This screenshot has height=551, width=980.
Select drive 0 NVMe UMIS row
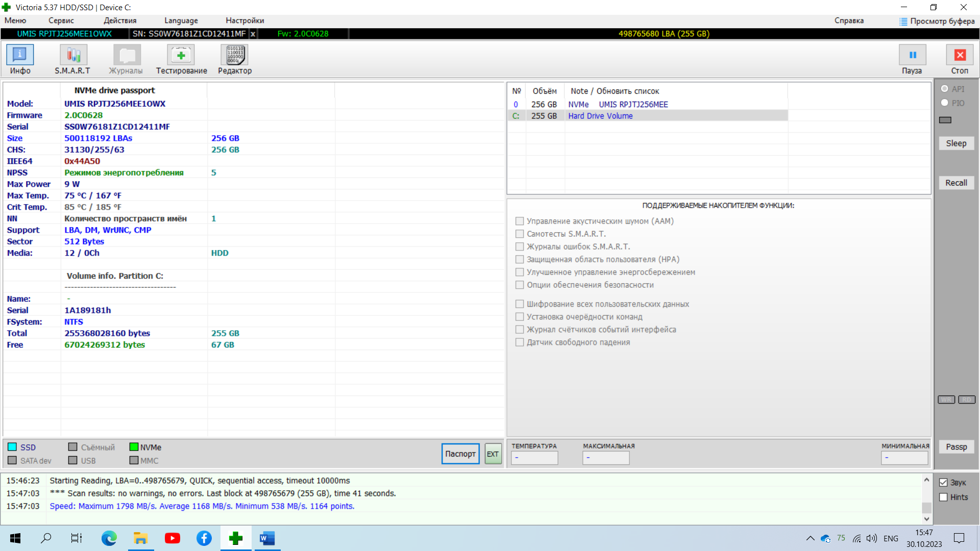click(x=647, y=104)
